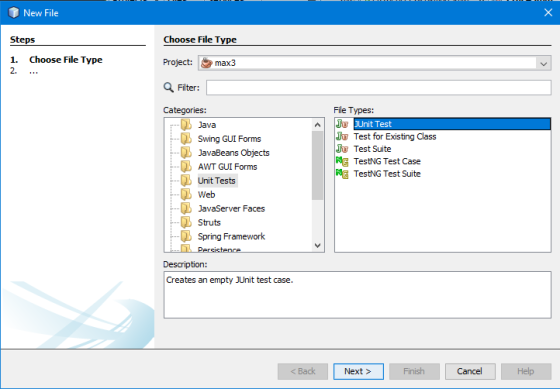Click the JavaServer Faces folder icon
The height and width of the screenshot is (389, 560).
coord(186,208)
